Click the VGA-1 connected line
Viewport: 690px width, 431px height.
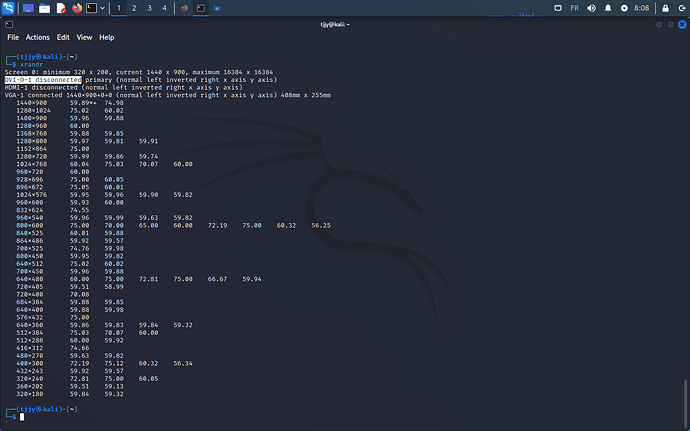click(x=168, y=95)
